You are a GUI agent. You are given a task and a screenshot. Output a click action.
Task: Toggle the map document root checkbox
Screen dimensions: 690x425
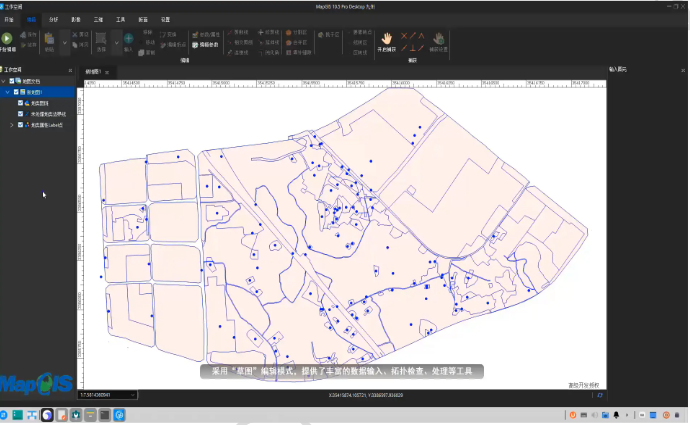tap(12, 81)
